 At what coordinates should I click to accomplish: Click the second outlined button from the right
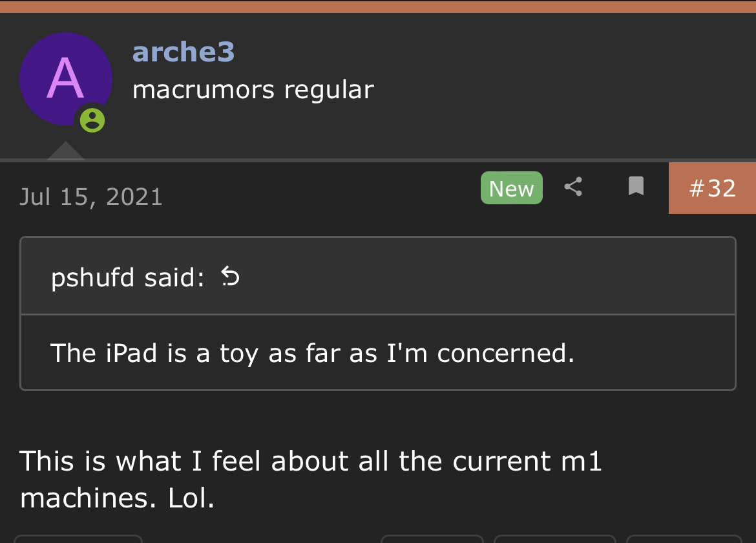click(555, 539)
